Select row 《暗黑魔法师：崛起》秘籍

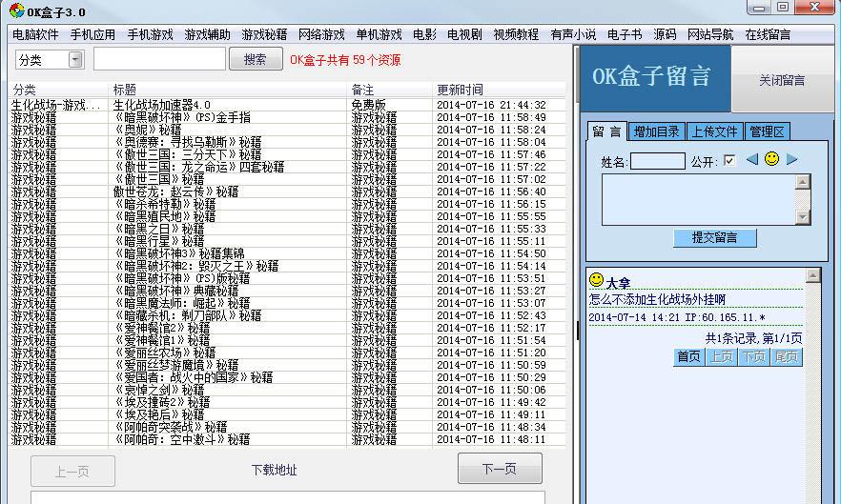287,303
